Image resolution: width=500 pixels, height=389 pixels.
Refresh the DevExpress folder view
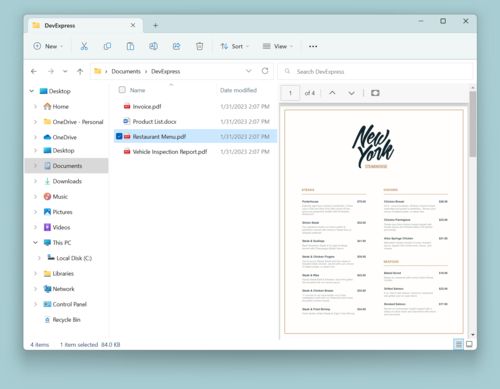tap(265, 71)
